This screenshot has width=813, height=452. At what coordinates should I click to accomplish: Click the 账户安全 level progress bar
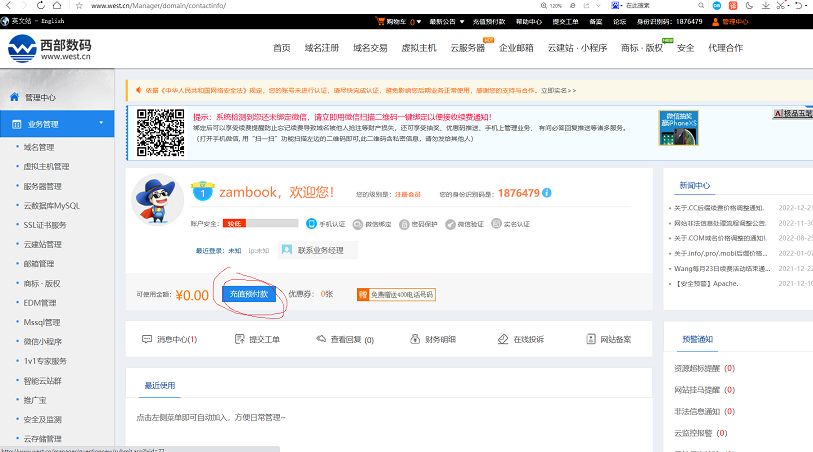261,223
